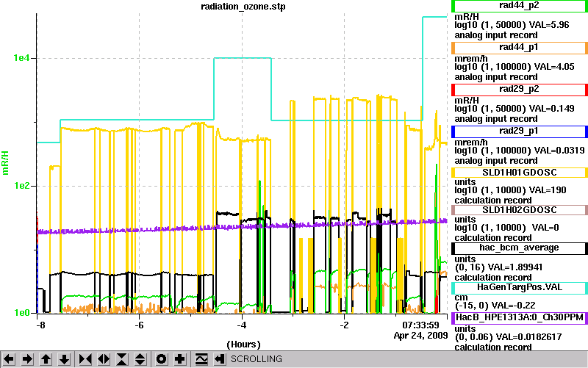Viewport: 588px width, 368px height.
Task: Pan the plot right with the right arrow
Action: point(27,359)
